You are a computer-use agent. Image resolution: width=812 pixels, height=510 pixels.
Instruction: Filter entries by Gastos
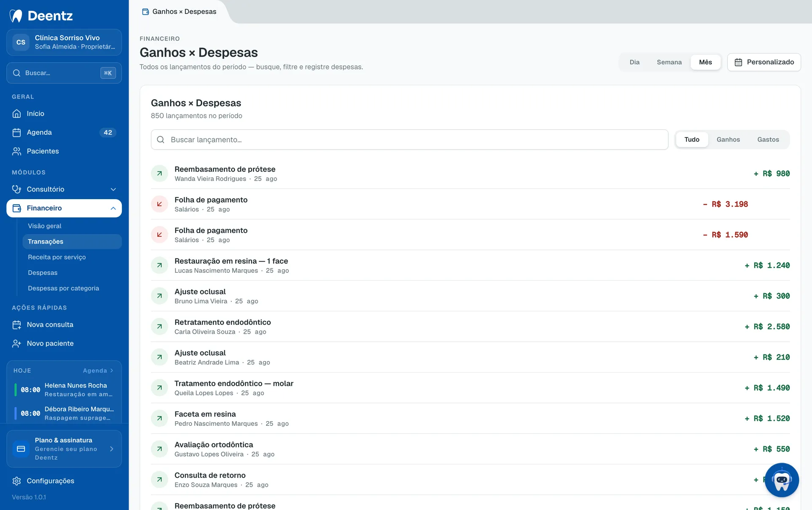(768, 140)
